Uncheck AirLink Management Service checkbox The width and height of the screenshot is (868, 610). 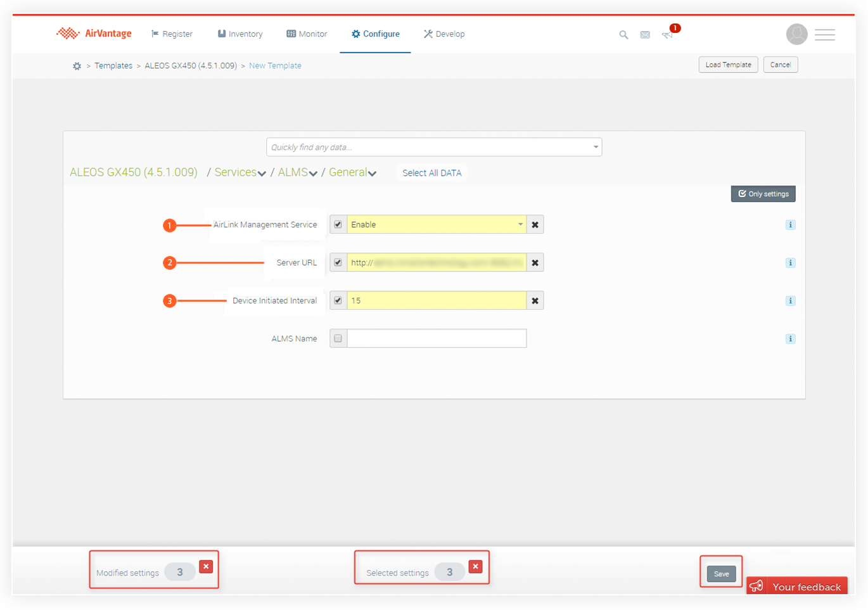(x=338, y=225)
